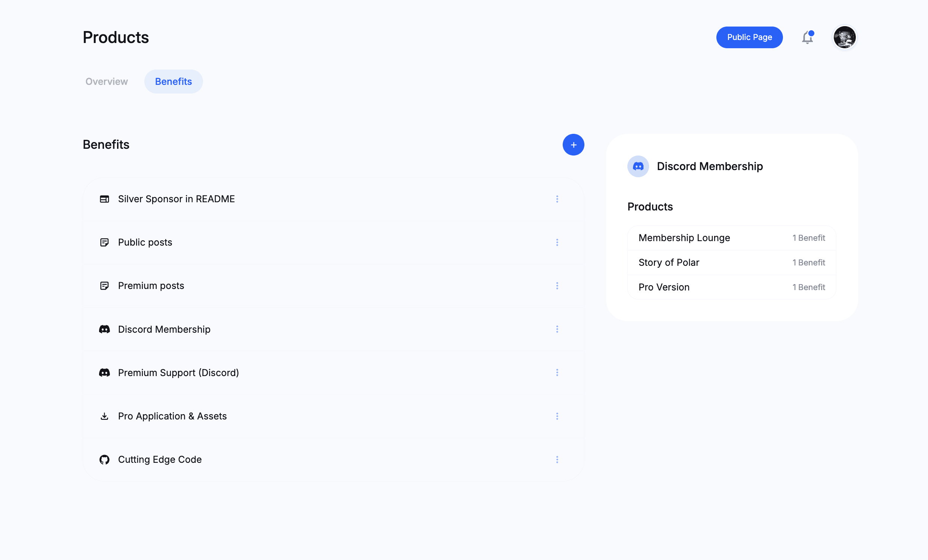Open the three-dot menu for Silver Sponsor in README
Image resolution: width=928 pixels, height=560 pixels.
[x=557, y=198]
